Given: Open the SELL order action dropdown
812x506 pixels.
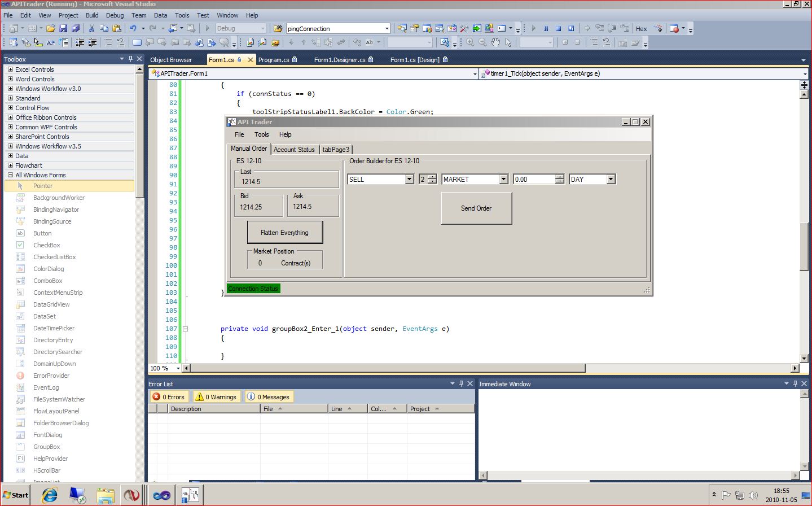Looking at the screenshot, I should tap(410, 179).
